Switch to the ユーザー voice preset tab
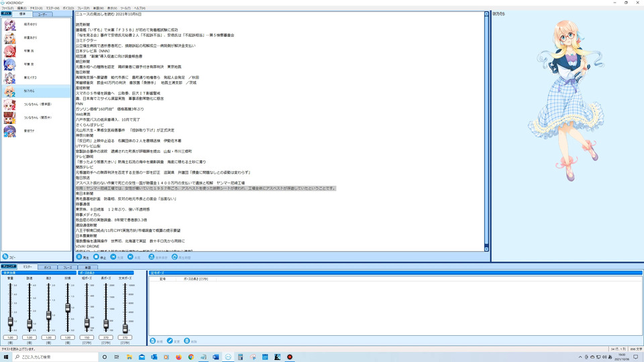The width and height of the screenshot is (644, 362). point(42,14)
